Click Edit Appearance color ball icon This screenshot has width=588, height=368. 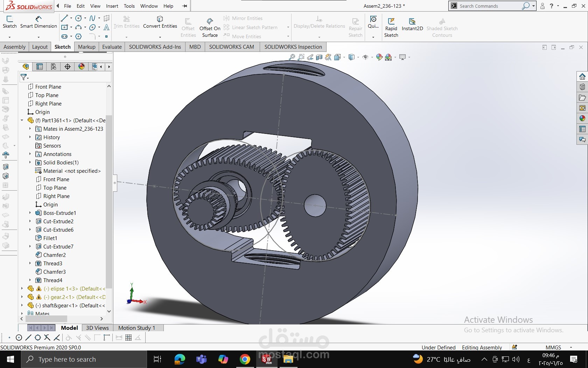(x=379, y=57)
